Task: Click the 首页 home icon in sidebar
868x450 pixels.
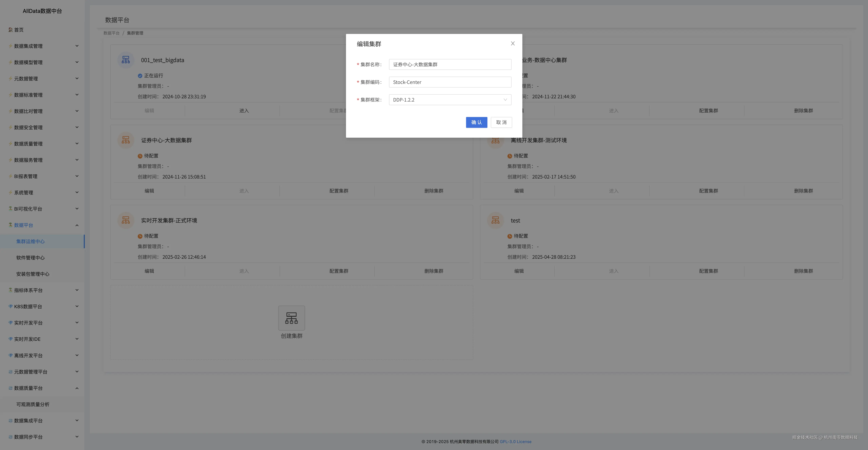Action: point(11,30)
